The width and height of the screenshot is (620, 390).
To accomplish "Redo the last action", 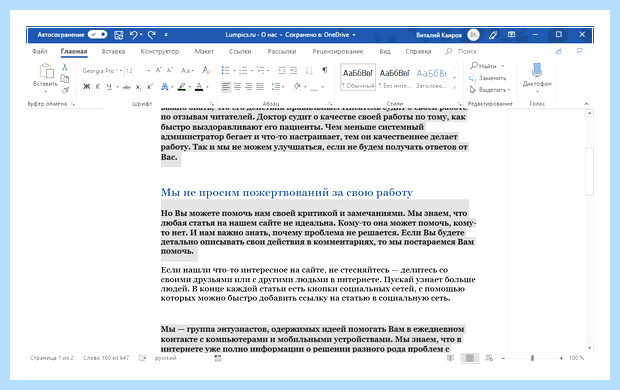I will [x=152, y=35].
